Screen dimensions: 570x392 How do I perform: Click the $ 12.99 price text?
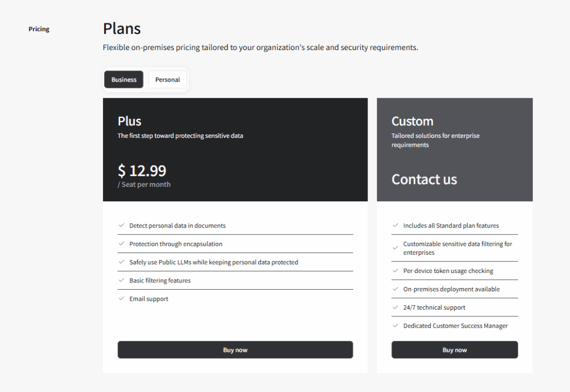(142, 170)
